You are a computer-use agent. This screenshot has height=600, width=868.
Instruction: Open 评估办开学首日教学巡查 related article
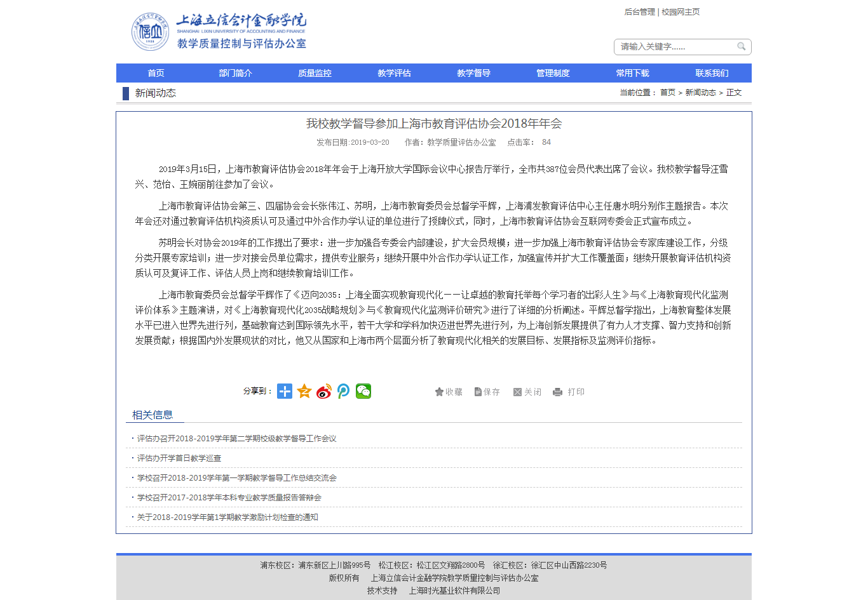[179, 458]
